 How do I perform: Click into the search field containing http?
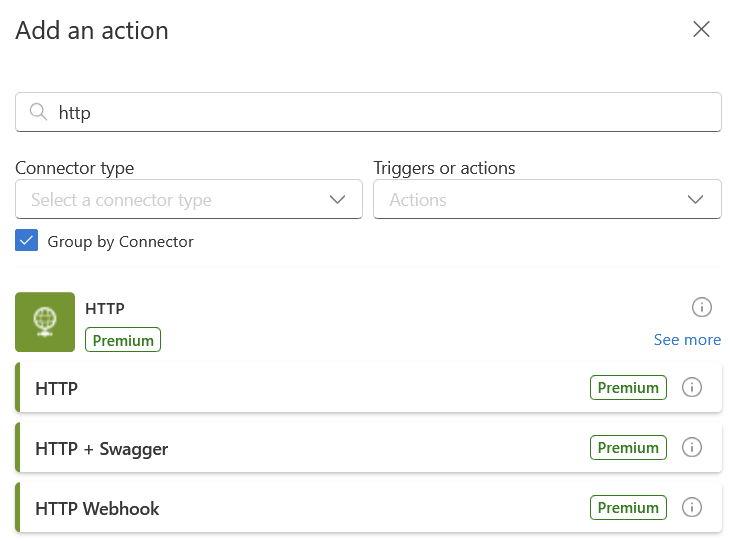point(369,112)
